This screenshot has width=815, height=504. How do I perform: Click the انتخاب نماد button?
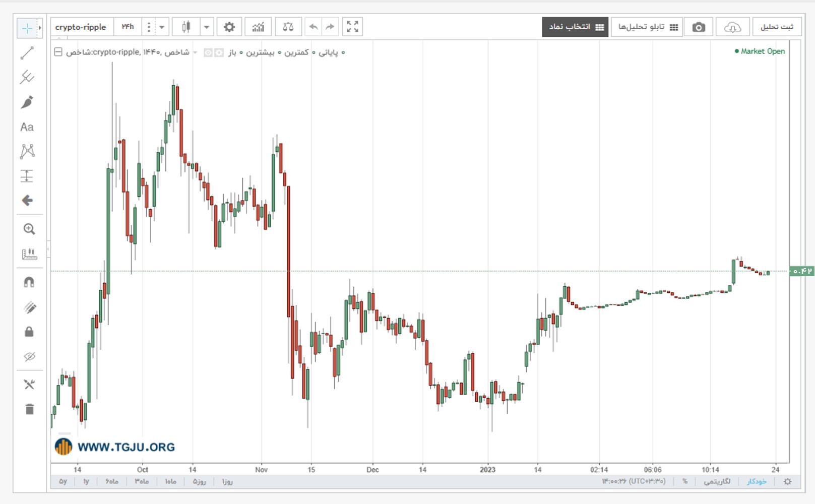point(575,27)
